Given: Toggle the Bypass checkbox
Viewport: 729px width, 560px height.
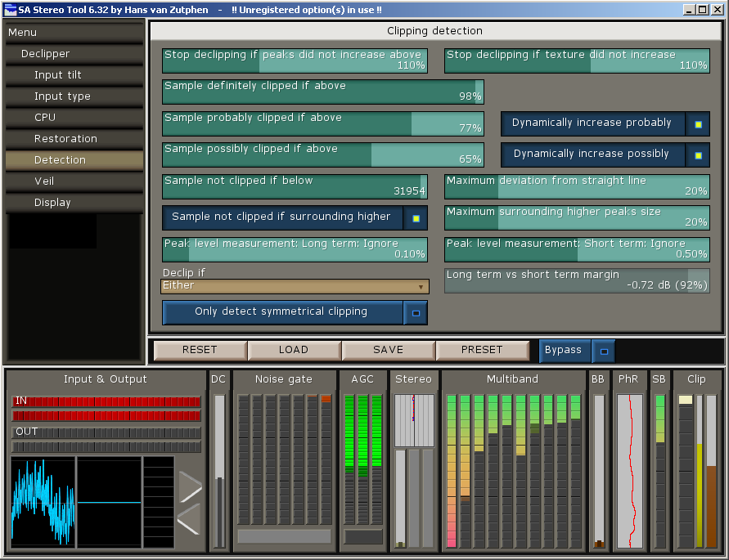Looking at the screenshot, I should pyautogui.click(x=604, y=352).
